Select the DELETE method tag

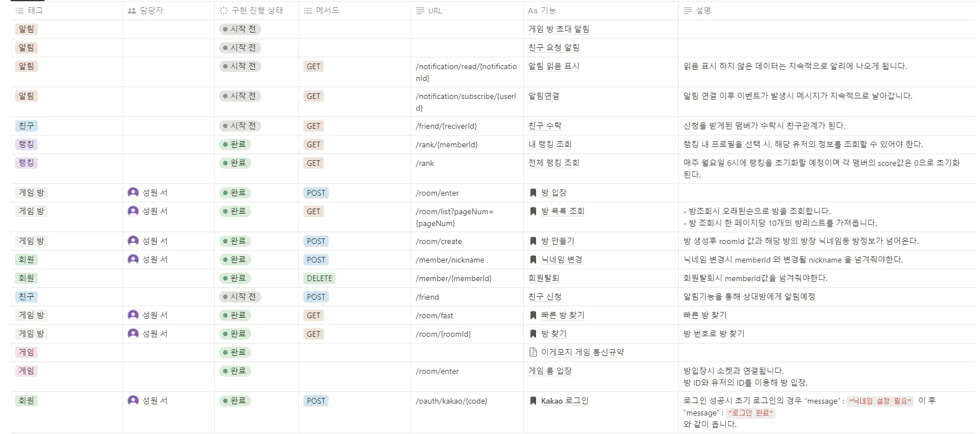pos(319,278)
